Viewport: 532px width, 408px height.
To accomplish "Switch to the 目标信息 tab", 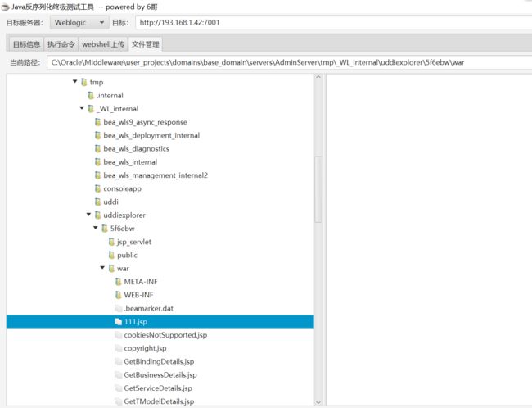I will coord(26,44).
